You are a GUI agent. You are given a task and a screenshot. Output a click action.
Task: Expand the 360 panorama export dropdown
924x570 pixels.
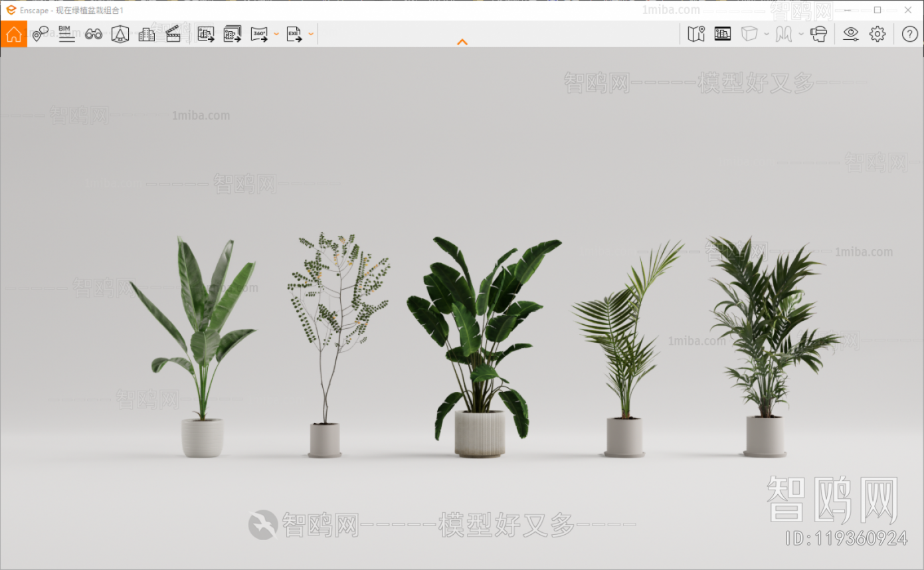[x=276, y=34]
